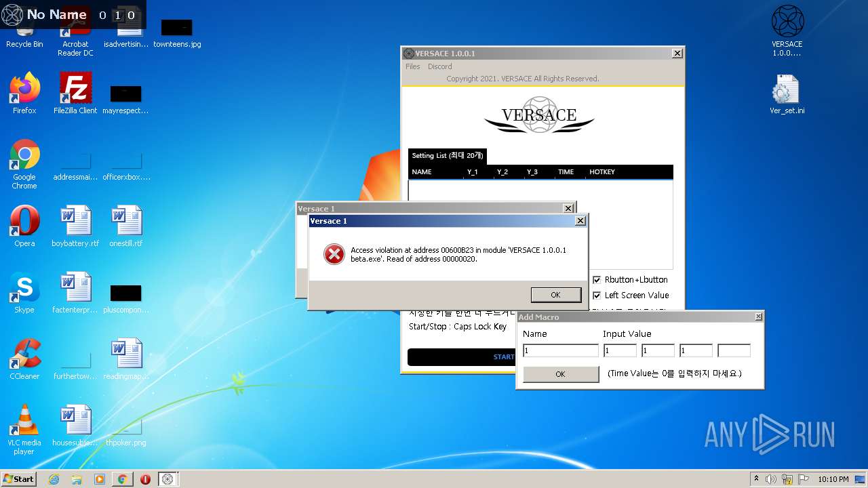Toggle the Left Screen Value checkbox

[x=597, y=296]
